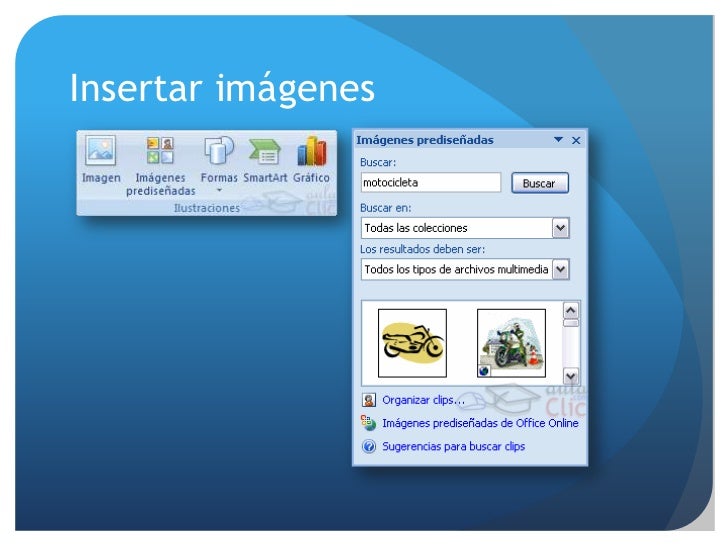Image resolution: width=728 pixels, height=546 pixels.
Task: Click the Organizar clips icon
Action: [x=369, y=400]
